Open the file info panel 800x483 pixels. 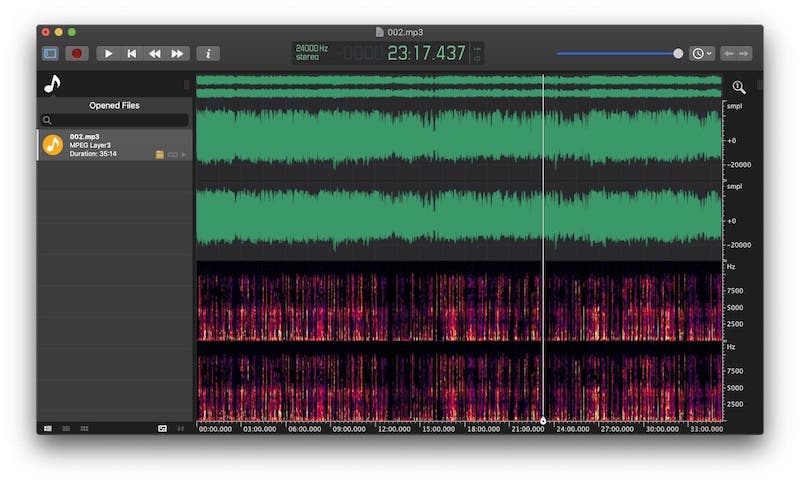[207, 53]
